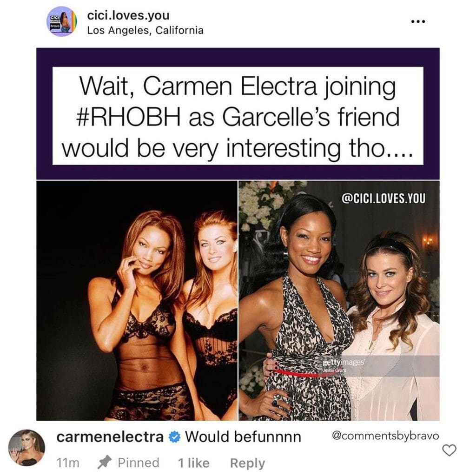Click the 'Would befunnnn' comment text

click(243, 437)
